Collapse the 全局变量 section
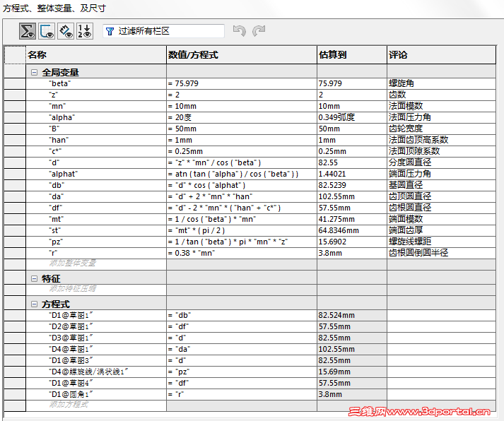This screenshot has height=421, width=504. 34,73
